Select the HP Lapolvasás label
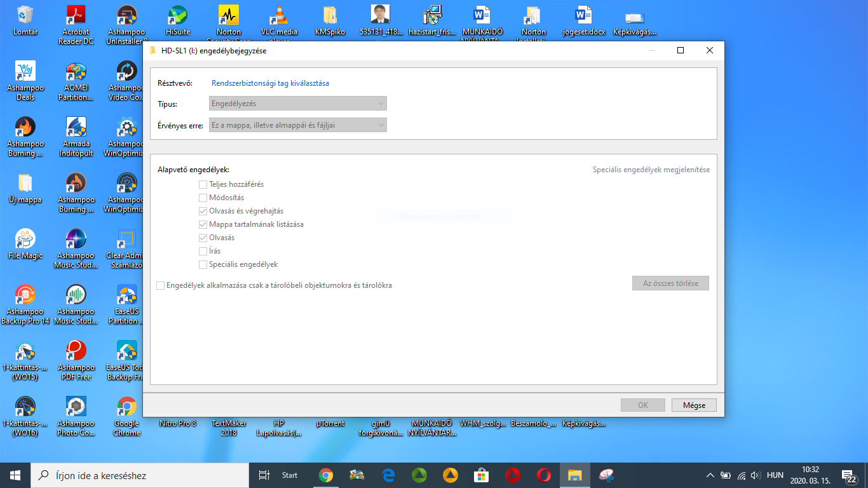The image size is (868, 488). tap(279, 428)
